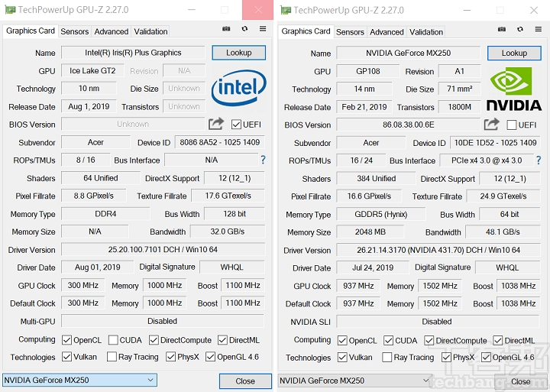Click the NVIDIA BIOS version 86.08.38.00.6E field
550x392 pixels.
click(408, 125)
